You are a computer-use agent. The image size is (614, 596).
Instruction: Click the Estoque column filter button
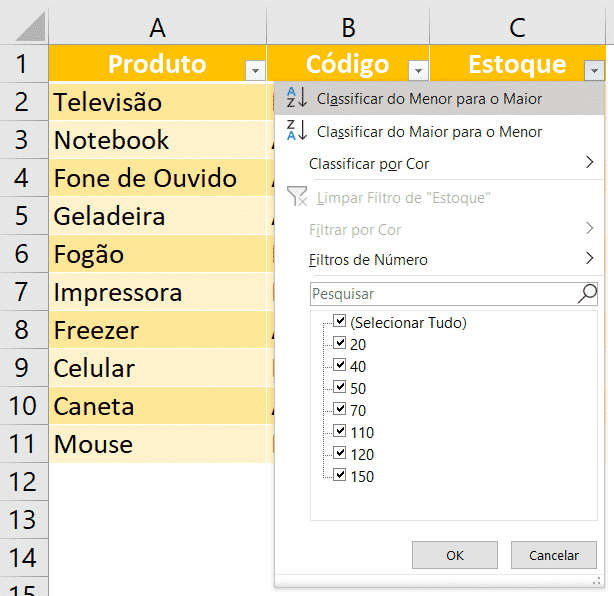[x=595, y=70]
